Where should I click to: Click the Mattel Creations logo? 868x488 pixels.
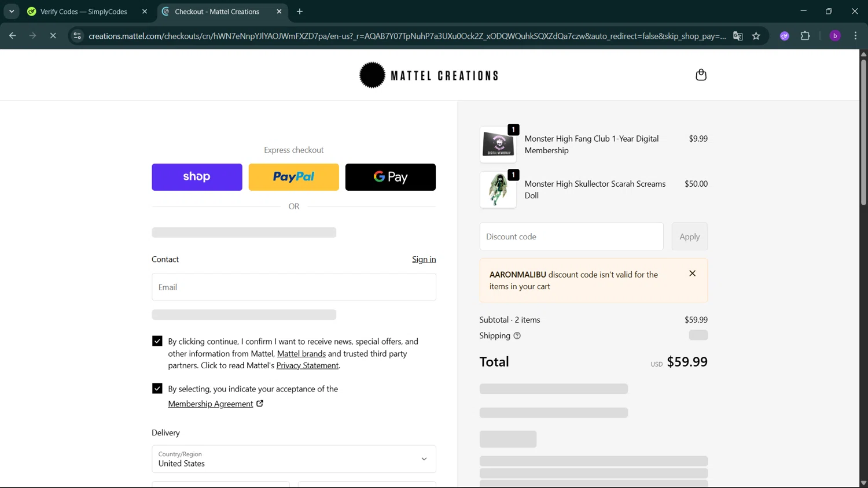(429, 75)
